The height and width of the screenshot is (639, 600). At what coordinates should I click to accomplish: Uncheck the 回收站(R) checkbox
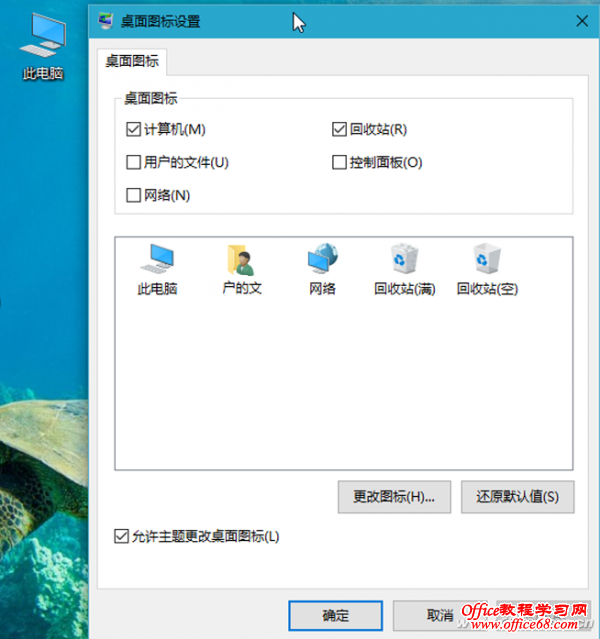pos(339,130)
